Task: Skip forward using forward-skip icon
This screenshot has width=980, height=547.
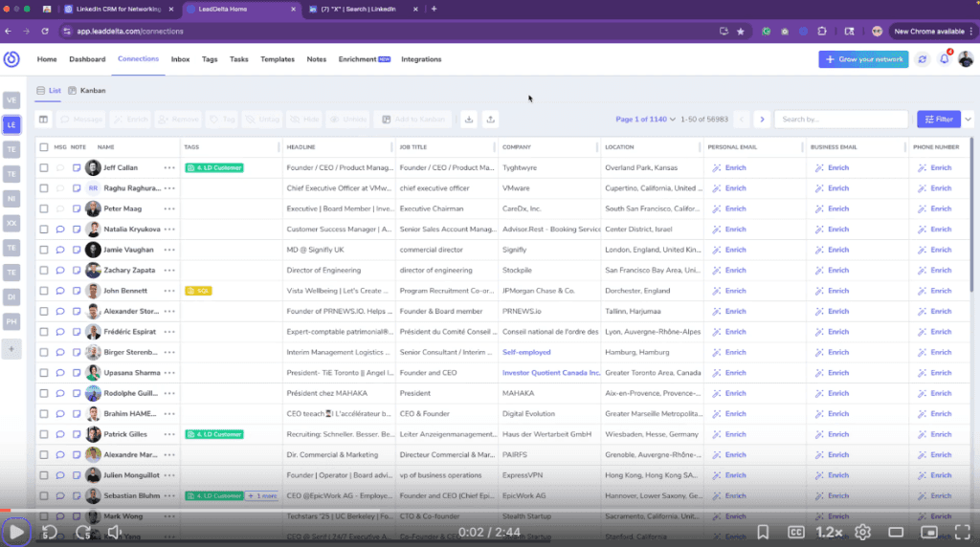Action: pyautogui.click(x=82, y=532)
